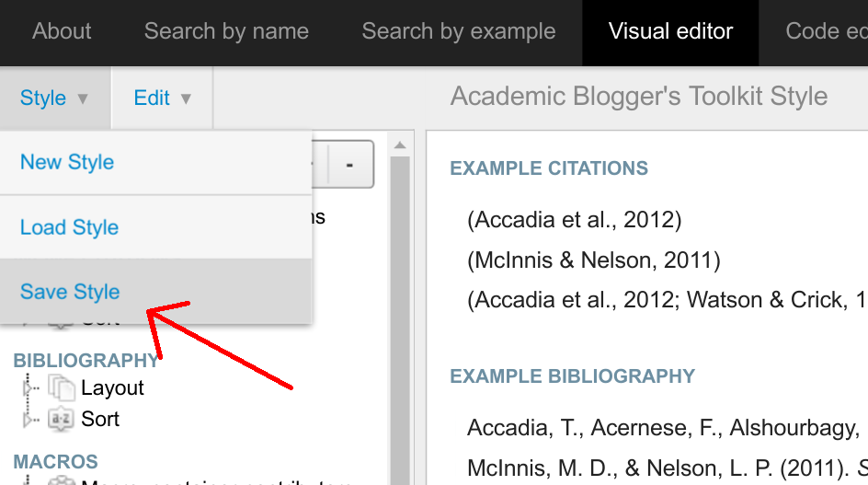Click the Layout pages icon under Bibliography

click(x=62, y=387)
